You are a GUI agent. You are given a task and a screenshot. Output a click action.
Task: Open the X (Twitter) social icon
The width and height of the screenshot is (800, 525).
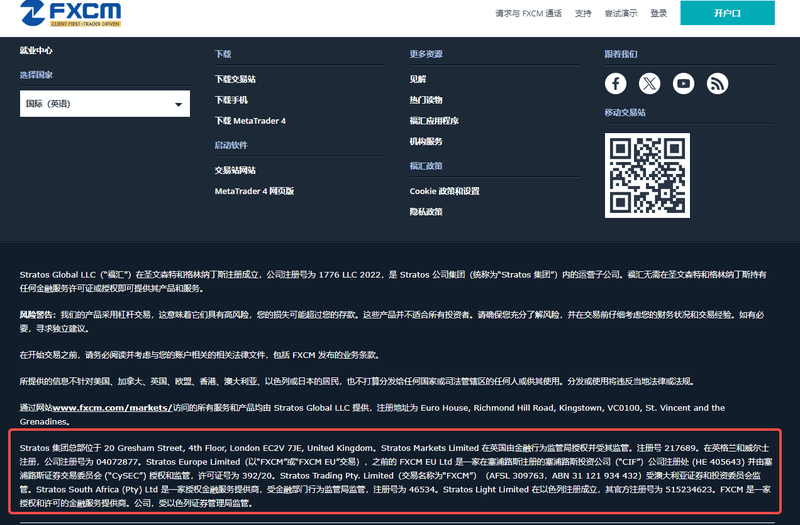click(x=649, y=84)
